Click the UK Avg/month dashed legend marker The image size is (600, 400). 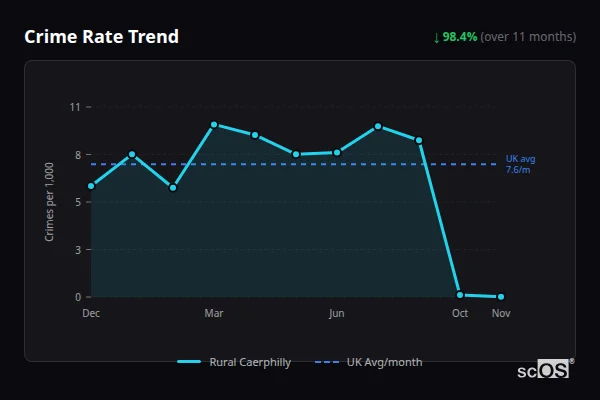327,362
